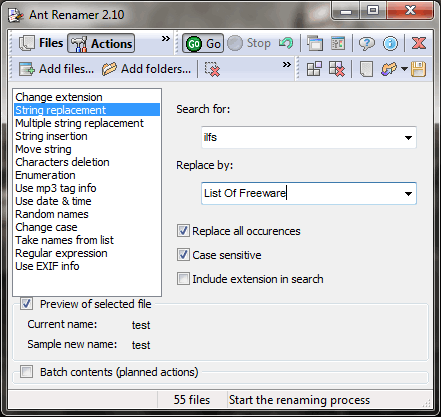Enable Include extension in search

click(x=183, y=279)
